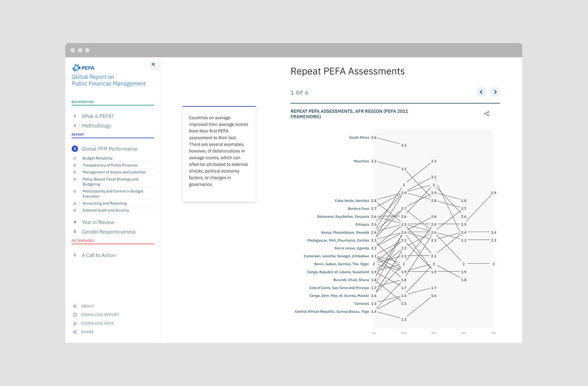The width and height of the screenshot is (588, 386).
Task: Click the sidebar Share icon
Action: (x=75, y=332)
